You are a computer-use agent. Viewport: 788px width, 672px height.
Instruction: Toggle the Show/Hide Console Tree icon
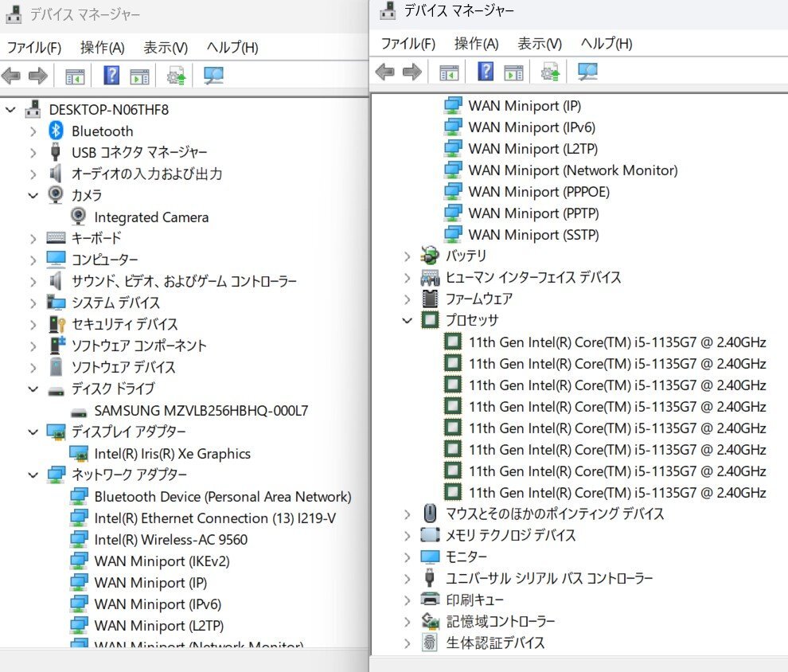(x=75, y=75)
